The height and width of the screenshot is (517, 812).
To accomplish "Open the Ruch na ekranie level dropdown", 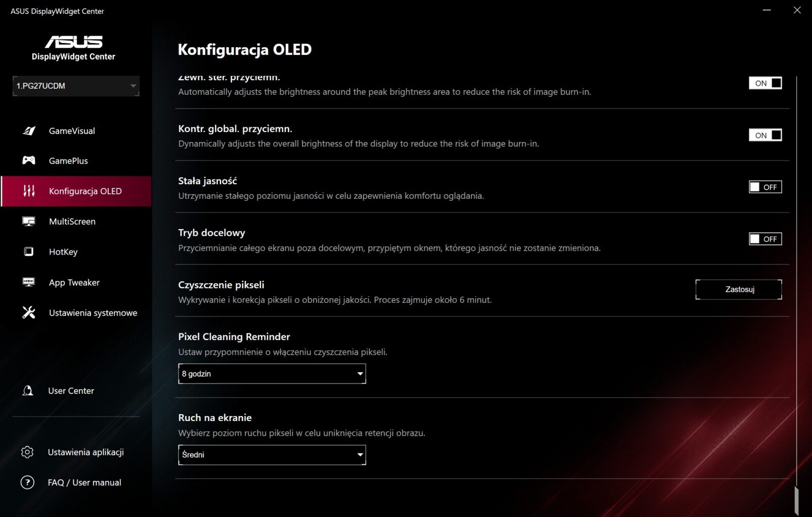I will point(272,455).
